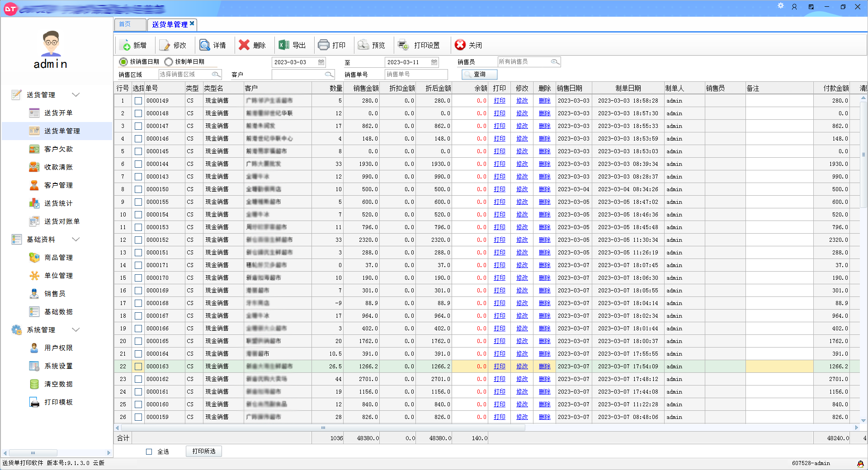The image size is (868, 470).
Task: Click the settings gear icon in title bar
Action: click(780, 6)
